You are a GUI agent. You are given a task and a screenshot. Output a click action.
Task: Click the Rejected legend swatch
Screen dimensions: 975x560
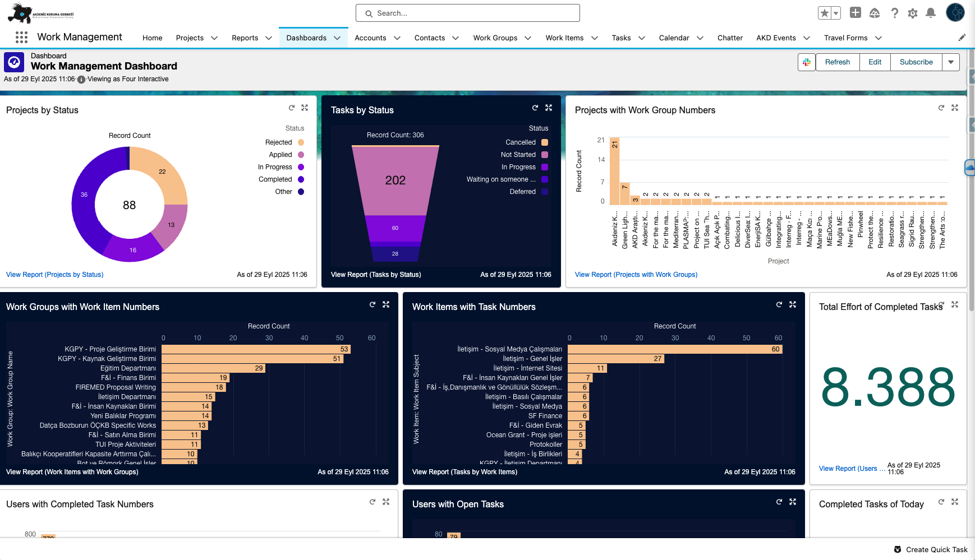301,142
